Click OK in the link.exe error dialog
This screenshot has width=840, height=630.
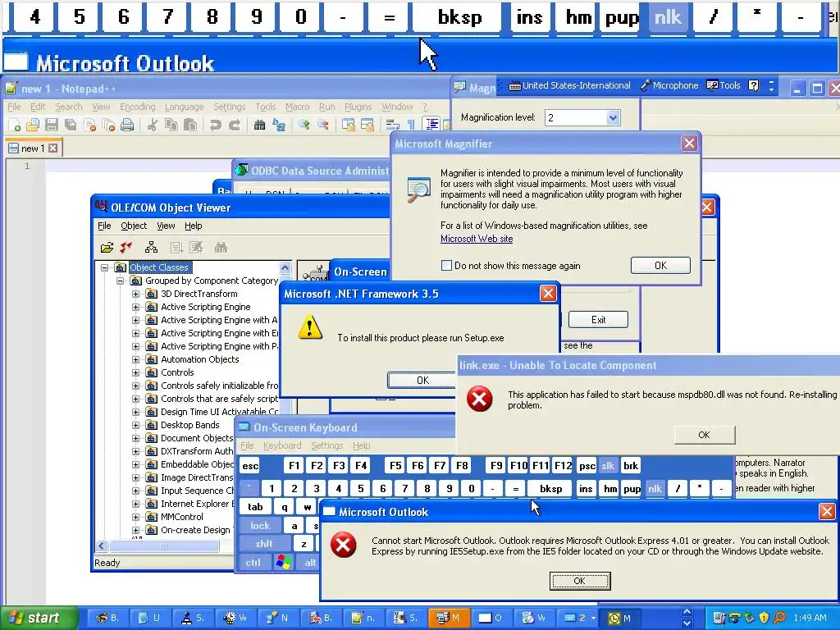(704, 435)
